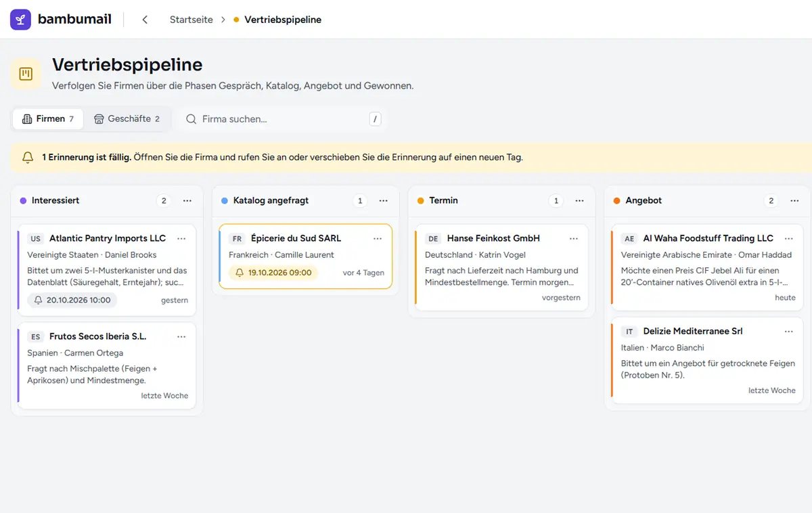Open three-dot menu on Hanse Feinkost card

574,238
